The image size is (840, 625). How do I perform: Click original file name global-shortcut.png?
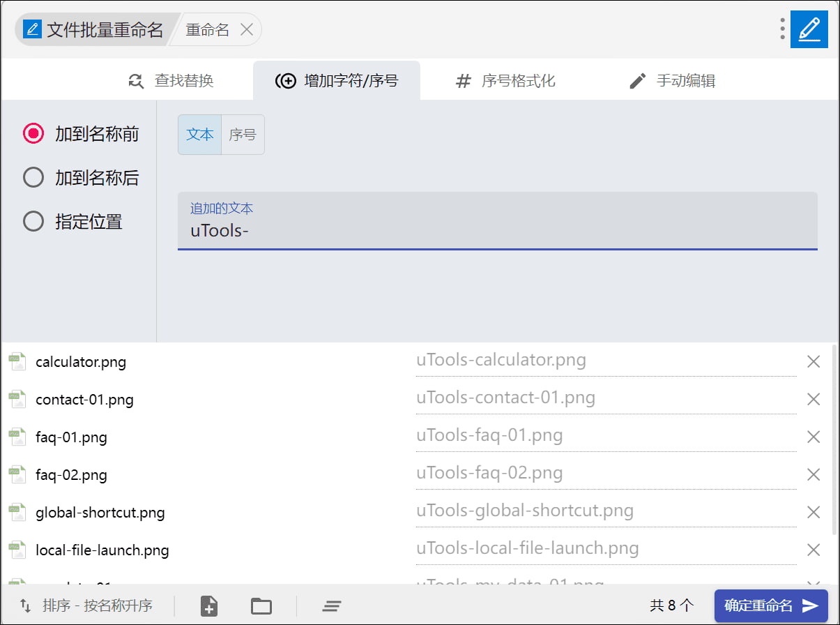[100, 513]
